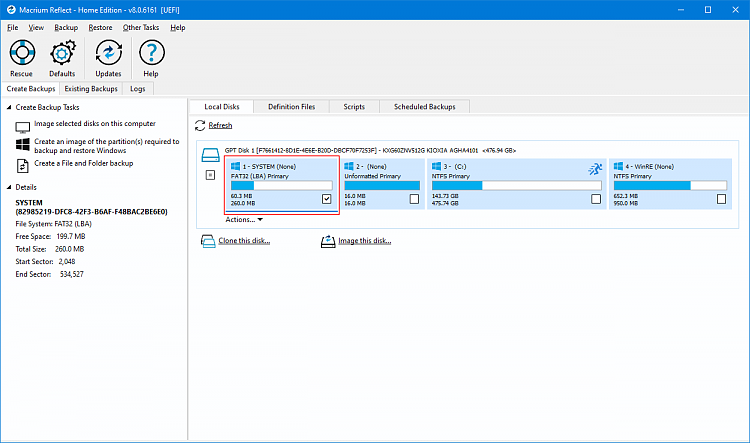Click the SYSTEM partition usage bar
Image resolution: width=750 pixels, height=443 pixels.
281,186
